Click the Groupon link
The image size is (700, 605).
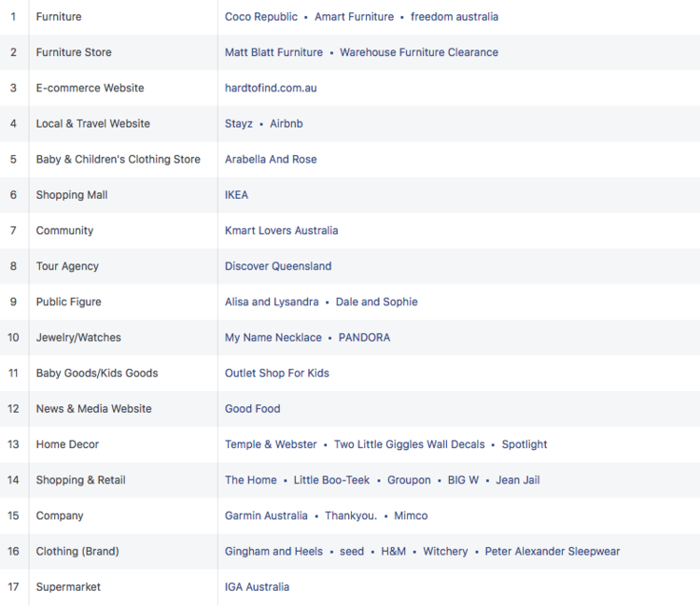click(x=409, y=480)
